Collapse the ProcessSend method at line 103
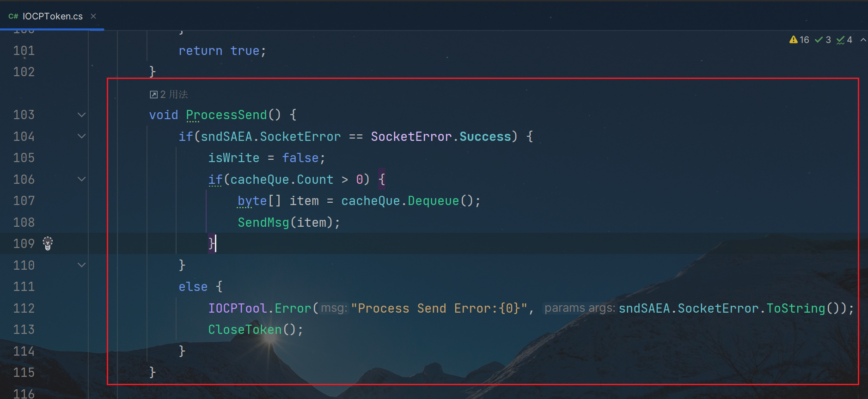 coord(82,115)
